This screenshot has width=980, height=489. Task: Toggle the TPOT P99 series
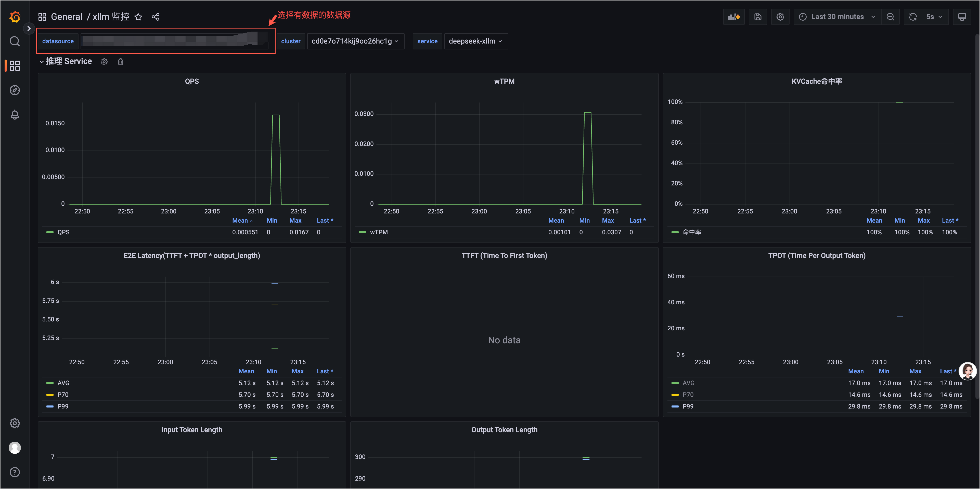[x=688, y=406]
